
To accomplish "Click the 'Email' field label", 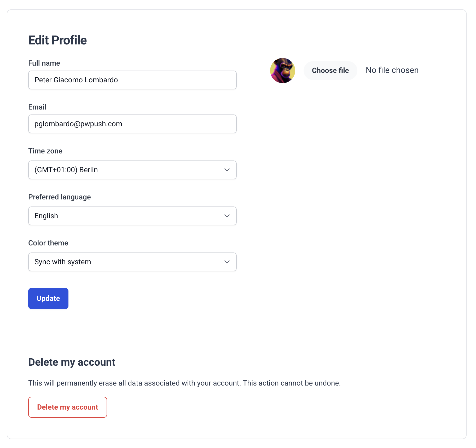I will click(x=37, y=107).
